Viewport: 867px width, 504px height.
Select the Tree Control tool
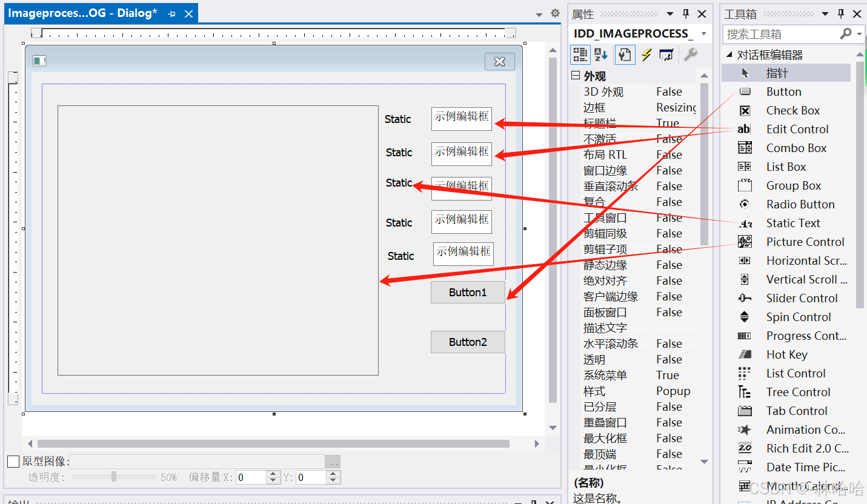[x=798, y=391]
